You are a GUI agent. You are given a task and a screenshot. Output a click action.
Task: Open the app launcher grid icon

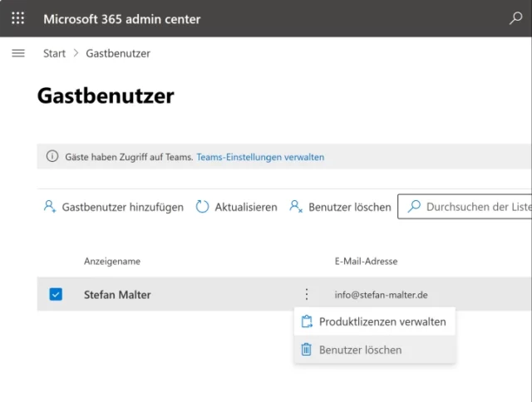(x=18, y=18)
